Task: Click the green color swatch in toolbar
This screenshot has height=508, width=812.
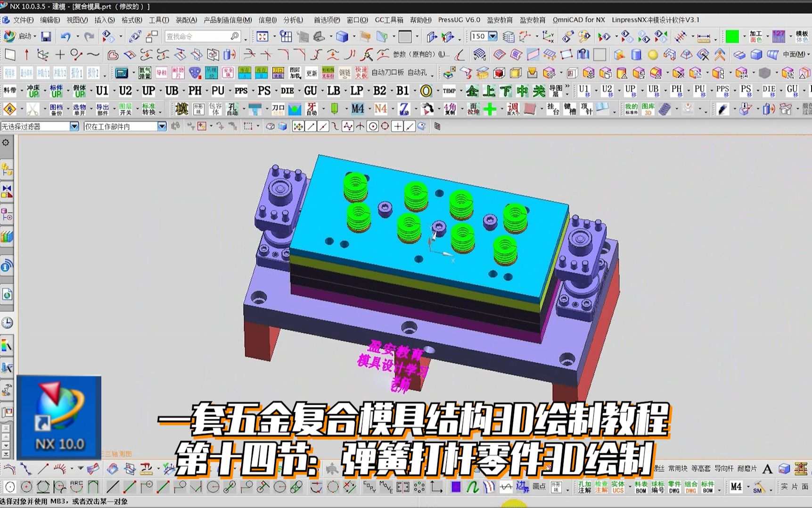Action: [732, 37]
